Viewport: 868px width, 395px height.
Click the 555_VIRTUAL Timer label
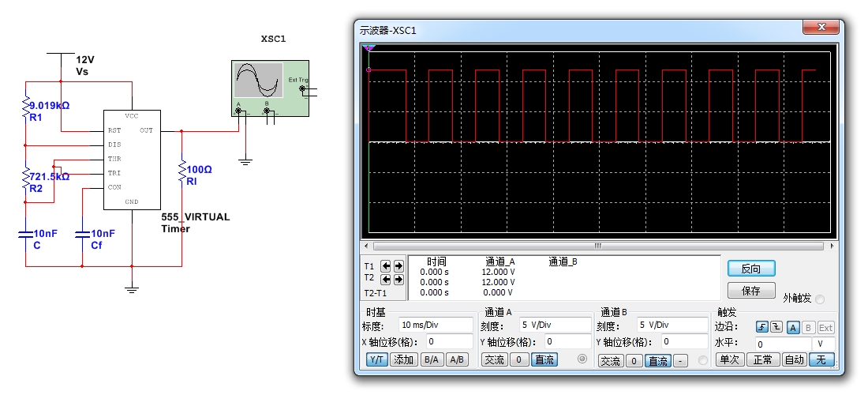pyautogui.click(x=195, y=223)
